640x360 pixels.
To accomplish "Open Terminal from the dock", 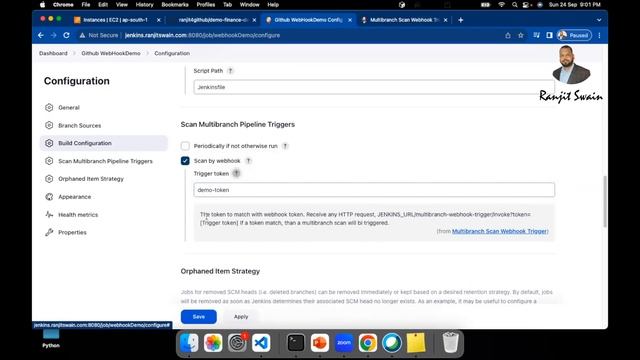I will click(x=296, y=343).
